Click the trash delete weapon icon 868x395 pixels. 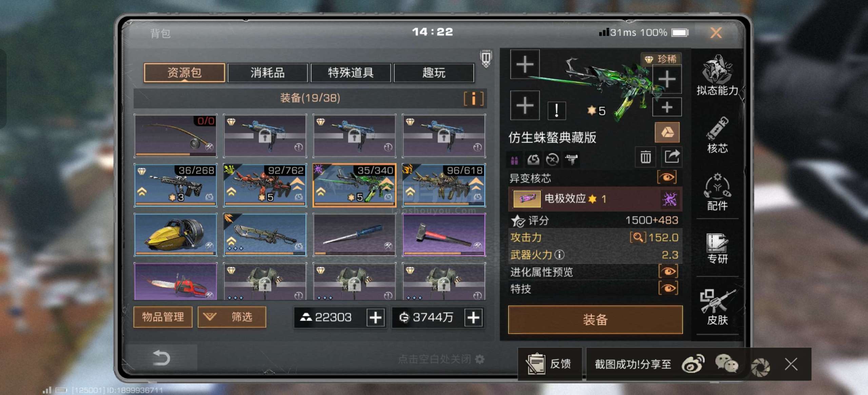(645, 157)
